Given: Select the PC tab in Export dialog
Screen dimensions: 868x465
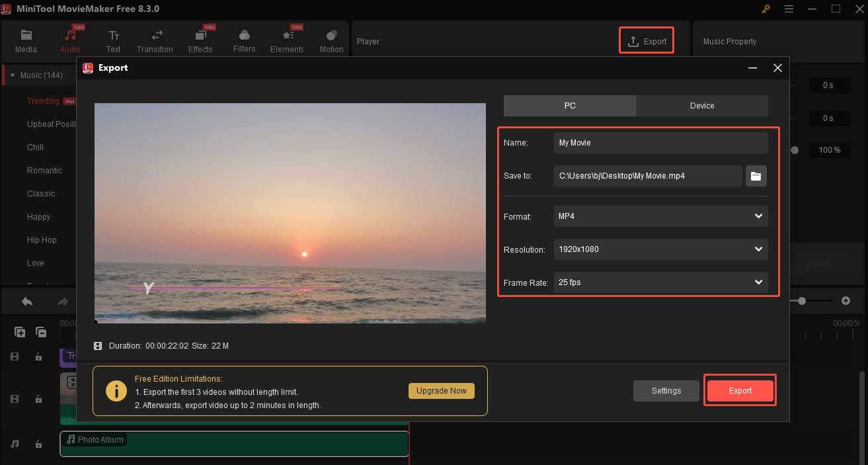Looking at the screenshot, I should [x=570, y=106].
